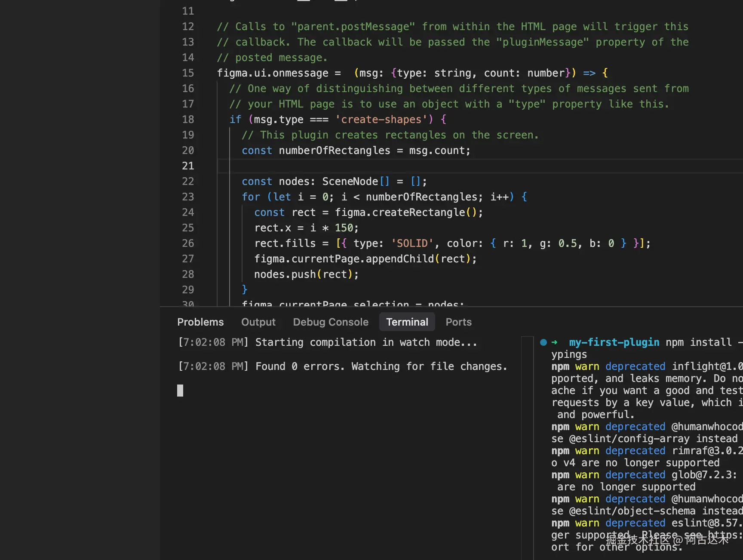Click the green arrow prompt symbol
Viewport: 743px width, 560px height.
pyautogui.click(x=555, y=342)
